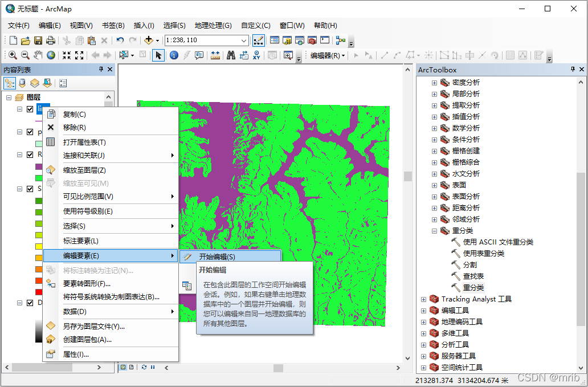Choose 打开属性表(T) from context menu
Image resolution: width=588 pixels, height=387 pixels.
point(111,142)
